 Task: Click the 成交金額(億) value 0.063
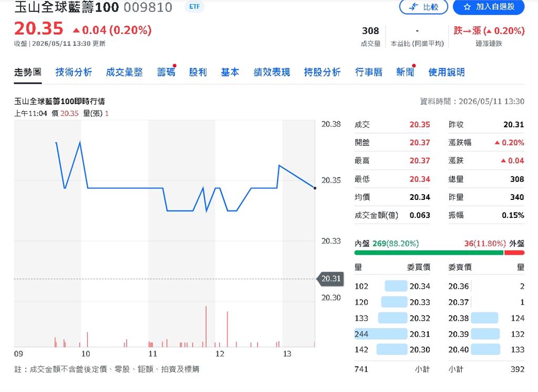coord(420,215)
